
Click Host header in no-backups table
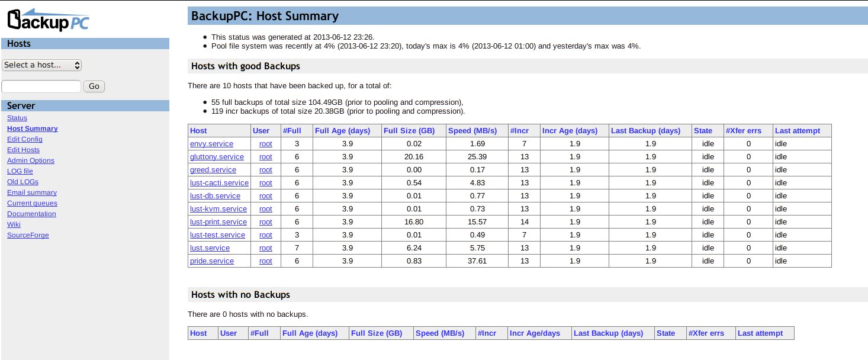[198, 333]
